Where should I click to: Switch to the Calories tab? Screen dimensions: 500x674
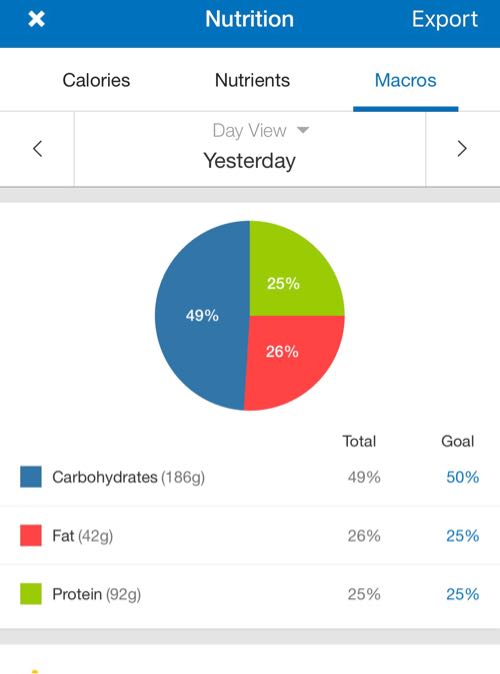click(96, 80)
